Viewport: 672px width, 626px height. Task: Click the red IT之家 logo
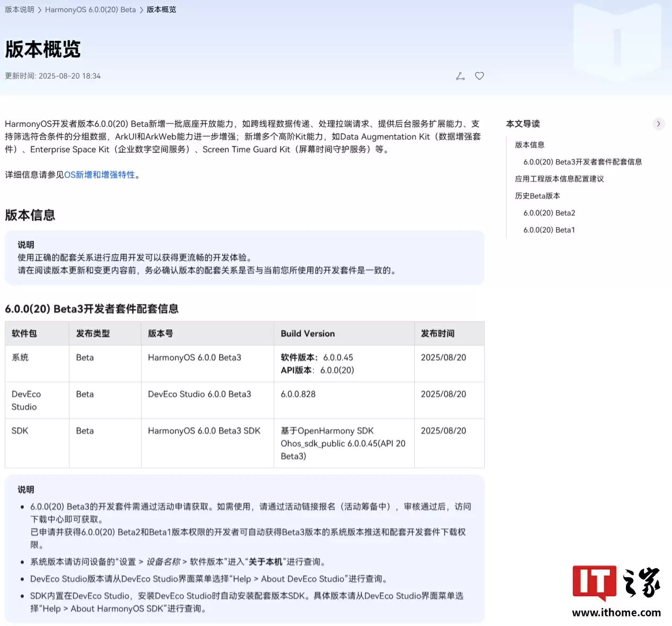click(594, 582)
